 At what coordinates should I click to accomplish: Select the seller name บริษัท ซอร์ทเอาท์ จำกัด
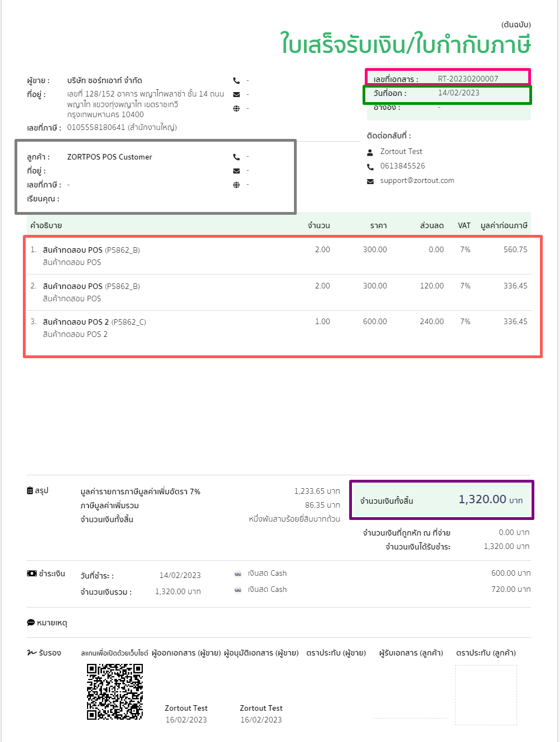coord(104,80)
